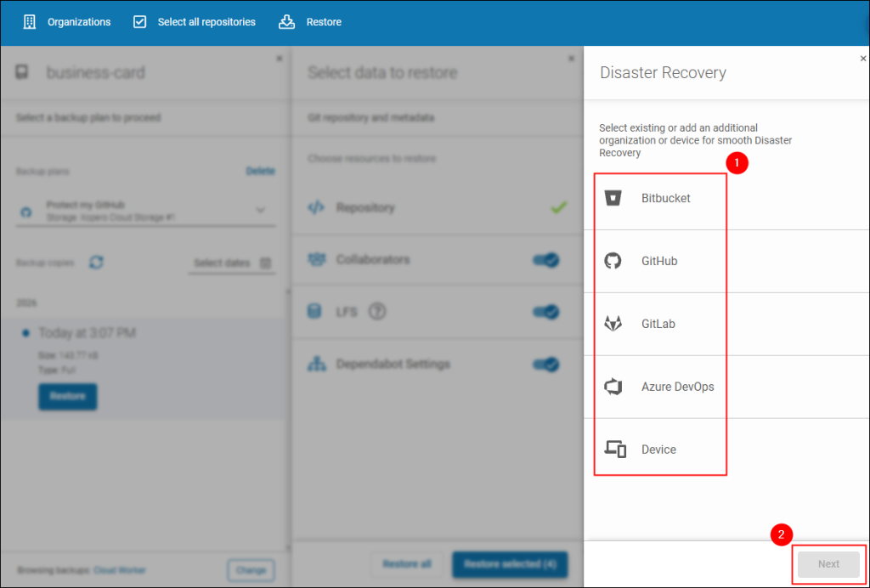
Task: Click the Azure DevOps logo icon
Action: coord(613,387)
